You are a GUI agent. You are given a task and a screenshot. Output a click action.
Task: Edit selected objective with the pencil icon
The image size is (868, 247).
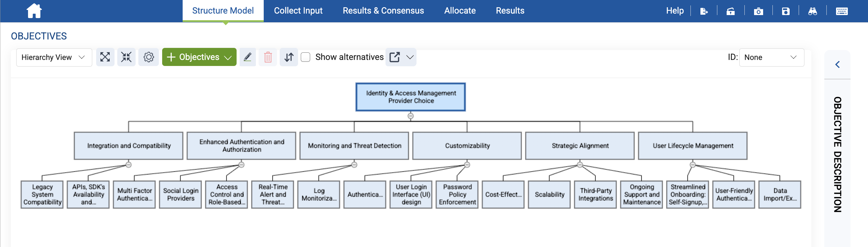pos(248,57)
